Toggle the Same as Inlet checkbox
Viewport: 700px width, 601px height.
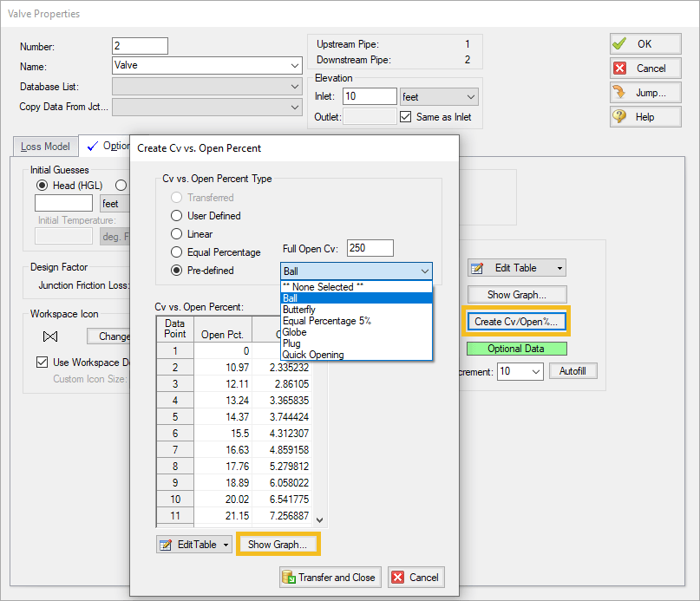pos(405,117)
